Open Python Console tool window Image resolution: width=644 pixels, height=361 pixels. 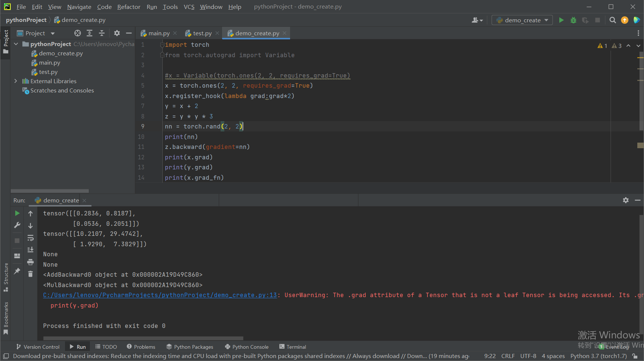(247, 347)
